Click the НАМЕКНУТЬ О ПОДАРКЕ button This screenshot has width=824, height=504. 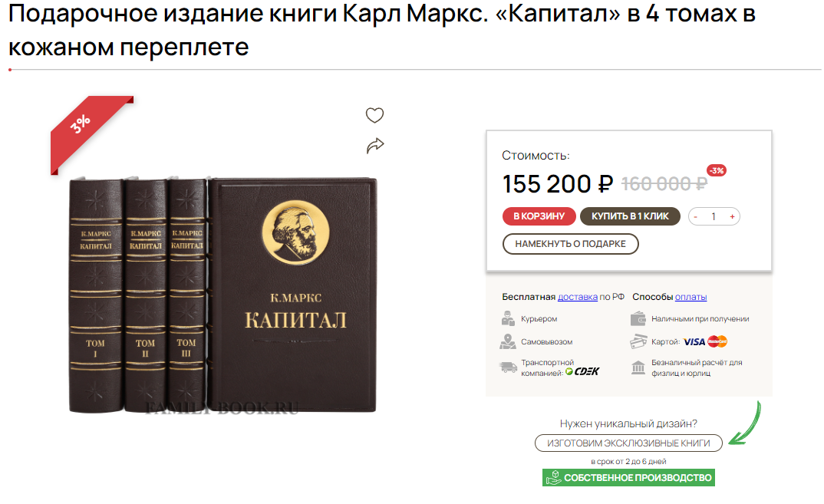571,244
